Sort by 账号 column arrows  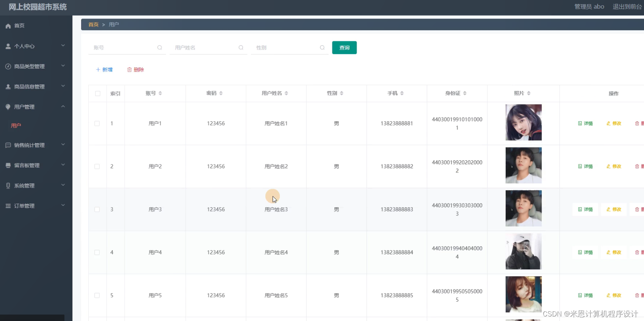point(160,93)
